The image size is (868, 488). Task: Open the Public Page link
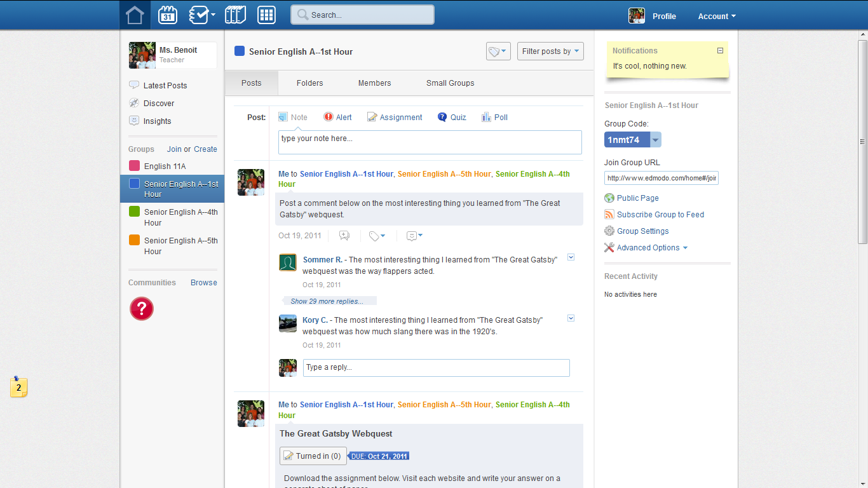638,198
